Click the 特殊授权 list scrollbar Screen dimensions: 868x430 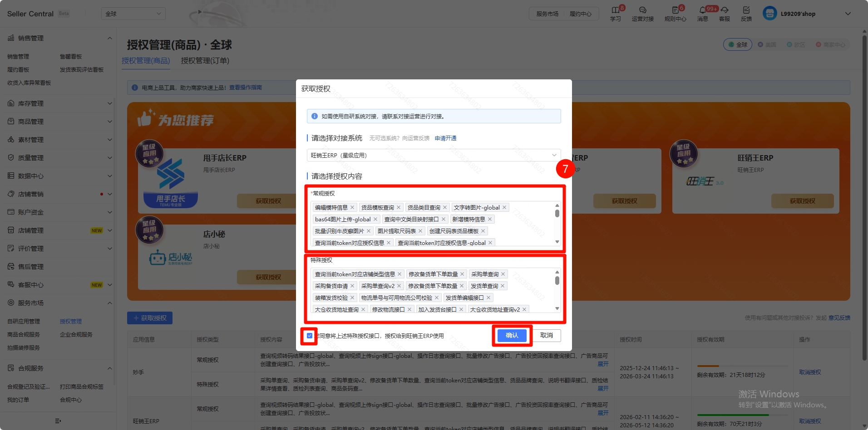557,281
